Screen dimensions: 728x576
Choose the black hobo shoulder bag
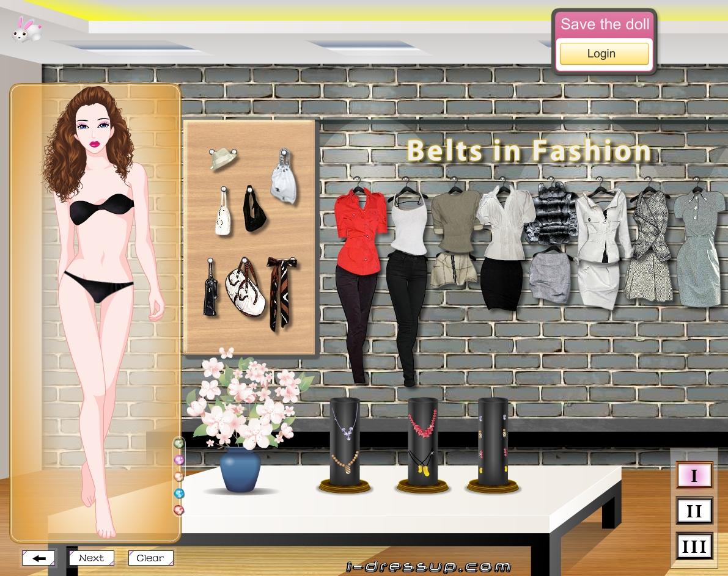coord(254,211)
